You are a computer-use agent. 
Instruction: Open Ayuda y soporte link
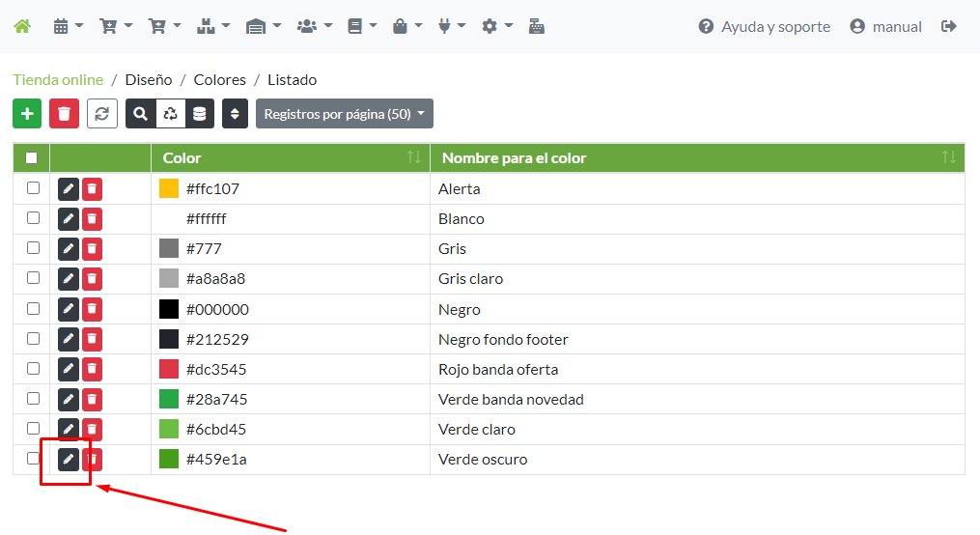(x=764, y=26)
